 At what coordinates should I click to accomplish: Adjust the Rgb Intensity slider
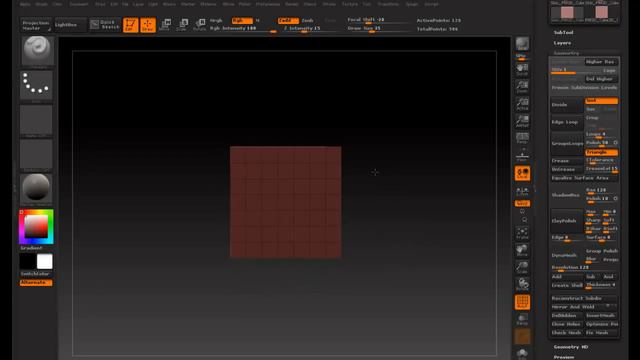click(x=242, y=29)
